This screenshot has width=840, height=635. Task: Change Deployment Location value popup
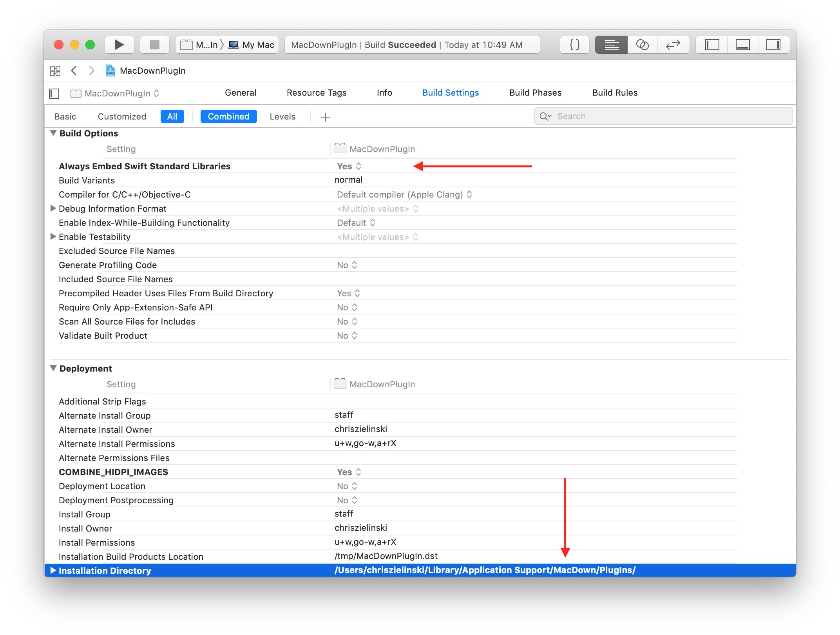pos(347,486)
